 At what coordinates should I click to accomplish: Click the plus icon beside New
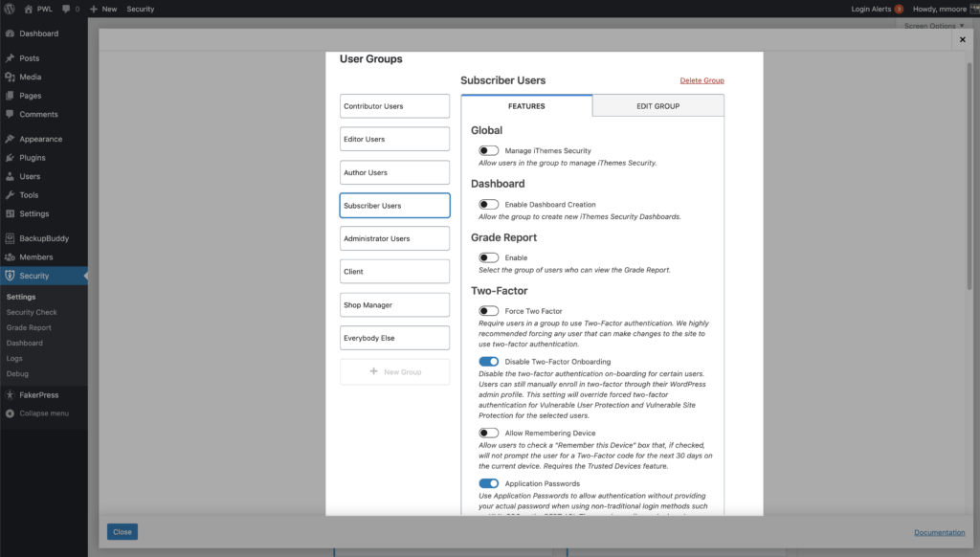coord(94,9)
